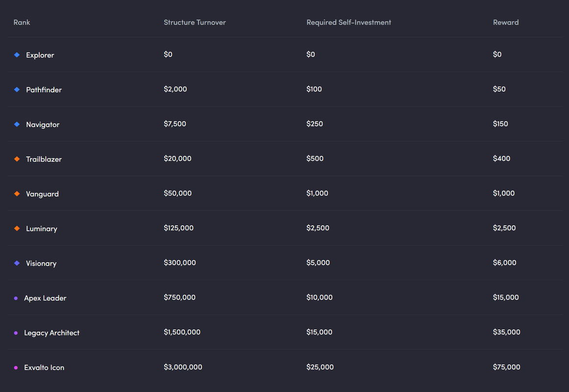The image size is (569, 392).
Task: Click the blue diamond icon beside Navigator
Action: pyautogui.click(x=17, y=124)
